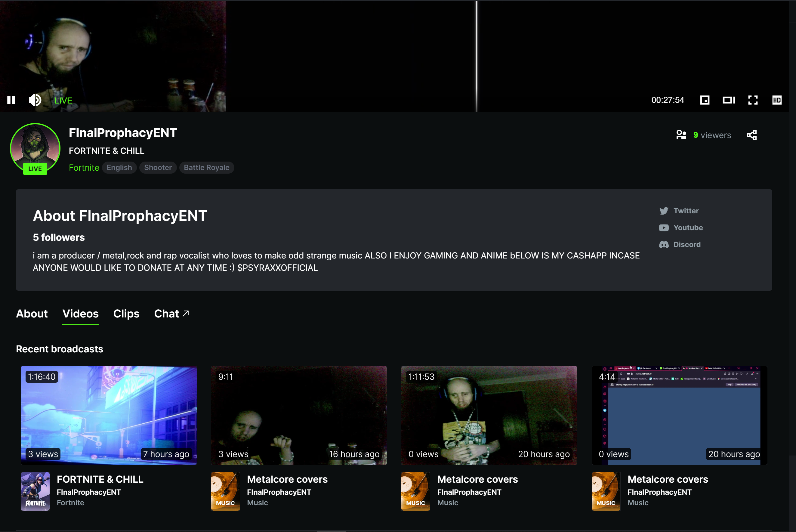The width and height of the screenshot is (796, 532).
Task: Click the 16 hours ago label
Action: (354, 454)
